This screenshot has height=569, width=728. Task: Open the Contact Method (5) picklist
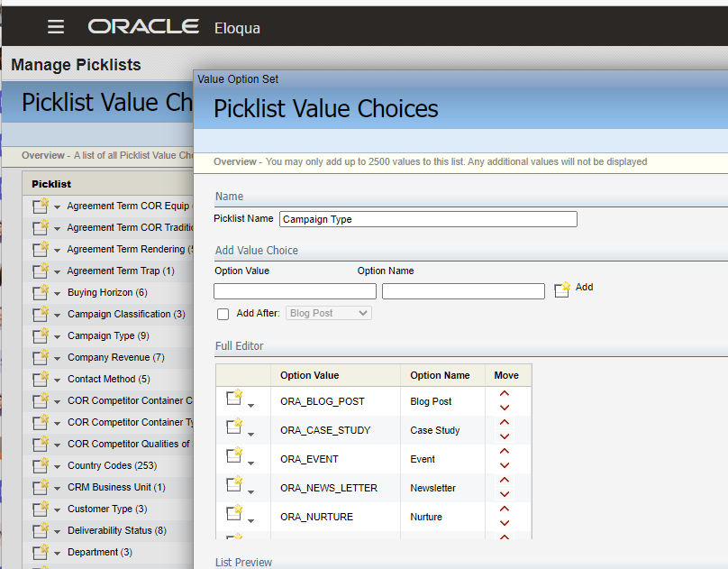[109, 379]
